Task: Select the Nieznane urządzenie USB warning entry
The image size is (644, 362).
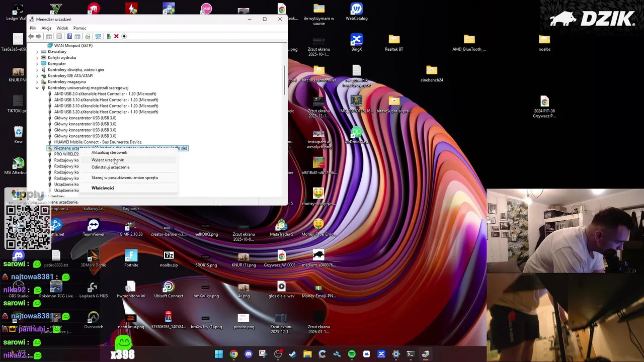Action: tap(121, 148)
